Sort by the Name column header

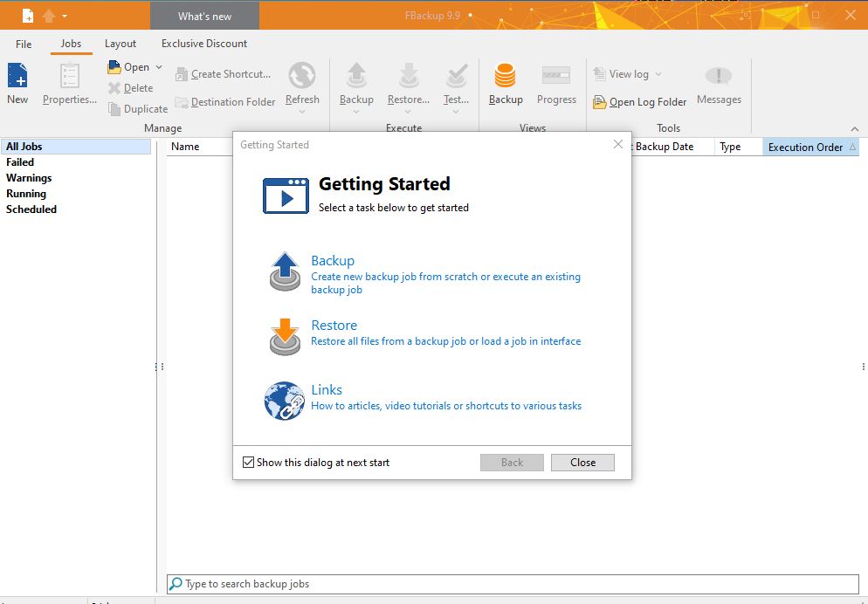tap(200, 147)
